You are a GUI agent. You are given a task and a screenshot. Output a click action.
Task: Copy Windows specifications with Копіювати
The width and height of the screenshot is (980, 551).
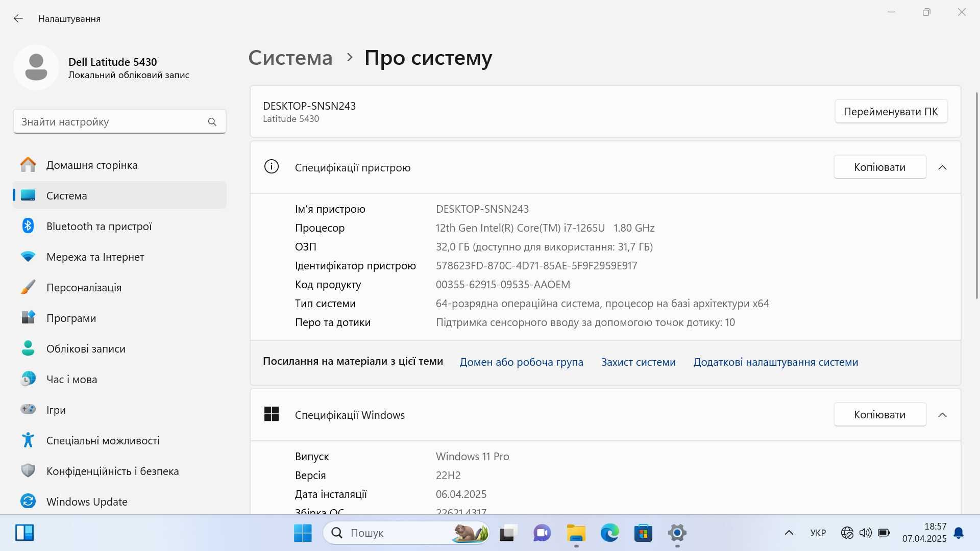coord(879,415)
